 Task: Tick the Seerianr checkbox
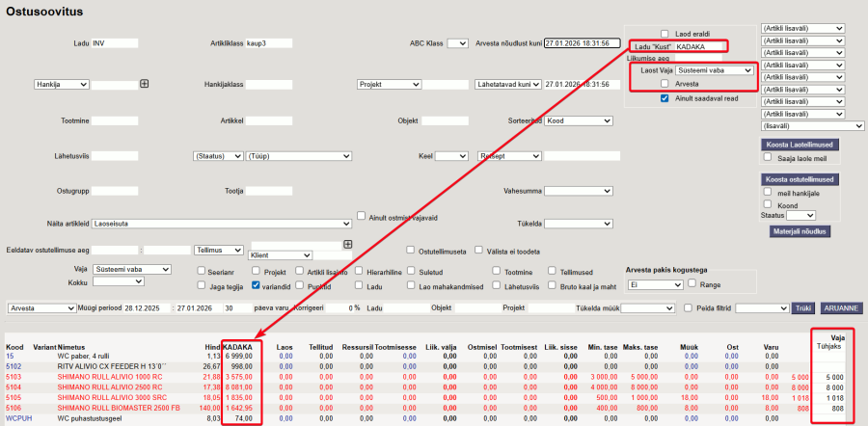pyautogui.click(x=201, y=272)
